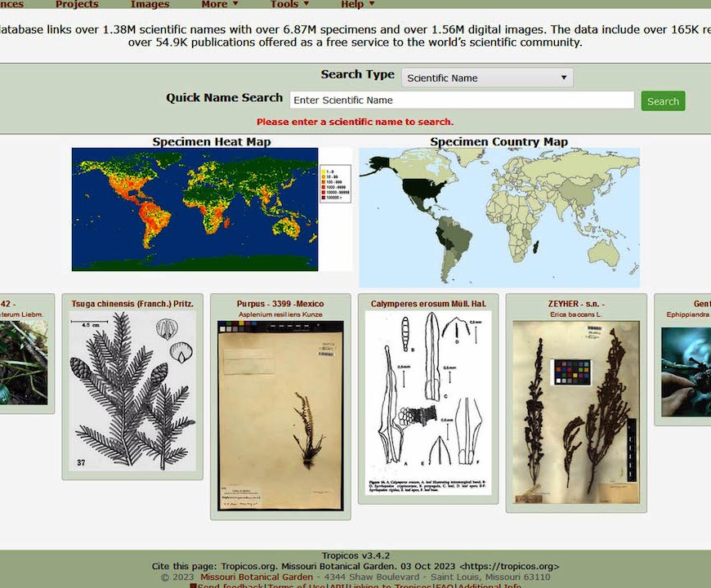
Task: Expand the More menu
Action: [x=219, y=4]
